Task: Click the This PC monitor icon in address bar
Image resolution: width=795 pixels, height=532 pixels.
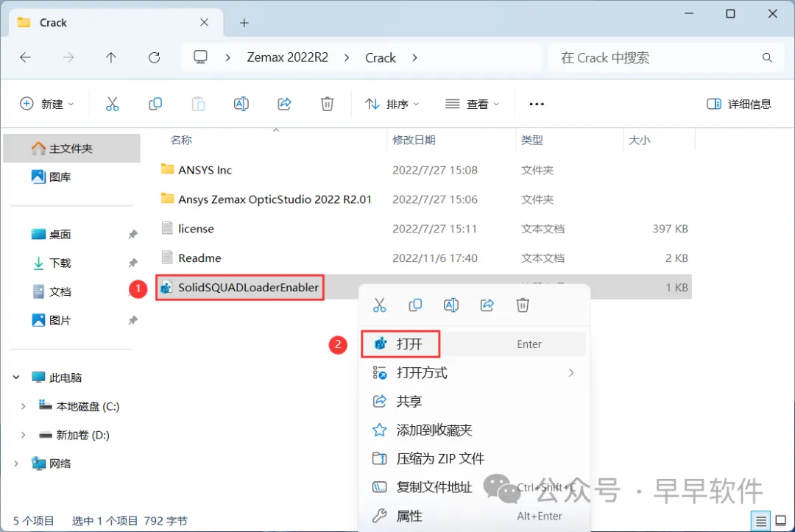Action: tap(201, 57)
